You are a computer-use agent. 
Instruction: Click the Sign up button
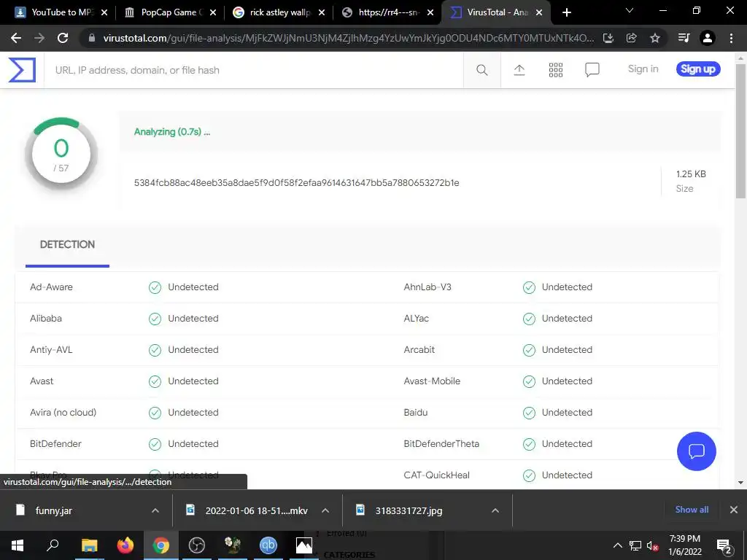pos(698,69)
